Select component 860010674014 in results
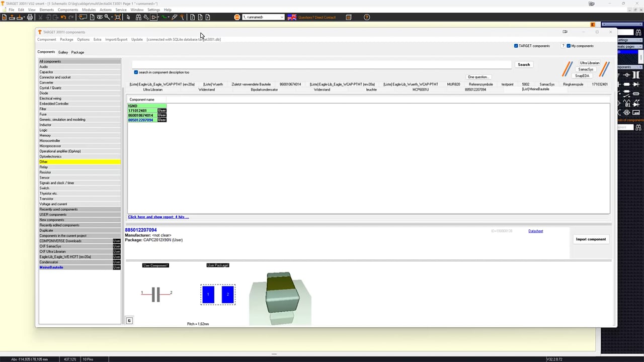The height and width of the screenshot is (362, 644). point(147,115)
